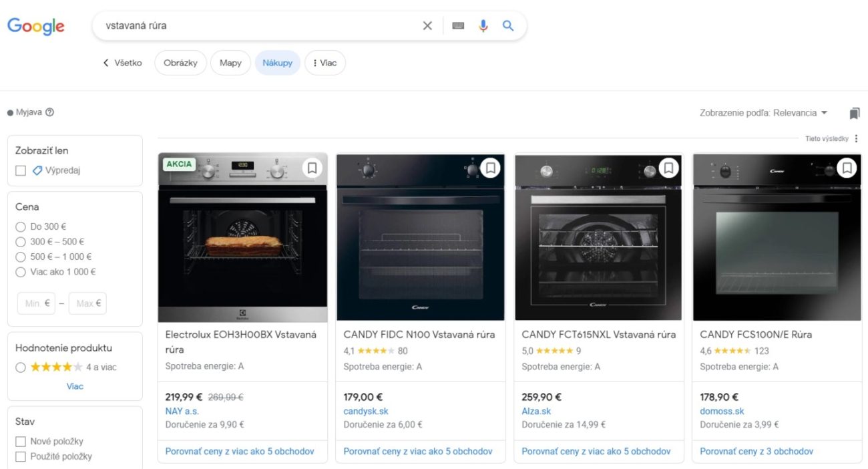Submit search with magnifier icon
868x469 pixels.
coord(508,26)
